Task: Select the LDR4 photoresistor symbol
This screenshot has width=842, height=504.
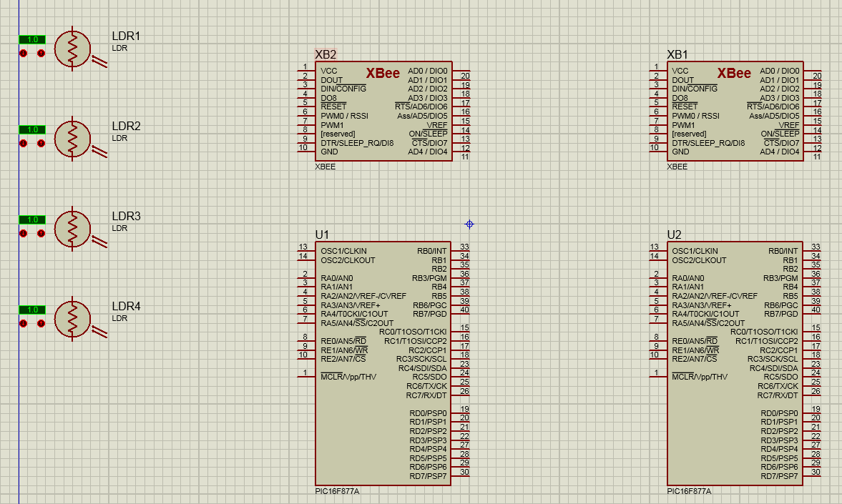Action: (x=73, y=320)
